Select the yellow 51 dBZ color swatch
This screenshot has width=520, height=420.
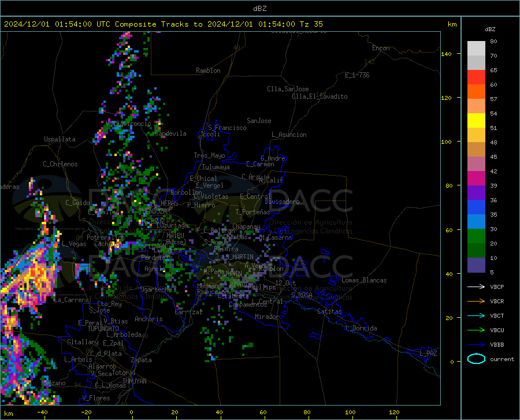pyautogui.click(x=476, y=121)
